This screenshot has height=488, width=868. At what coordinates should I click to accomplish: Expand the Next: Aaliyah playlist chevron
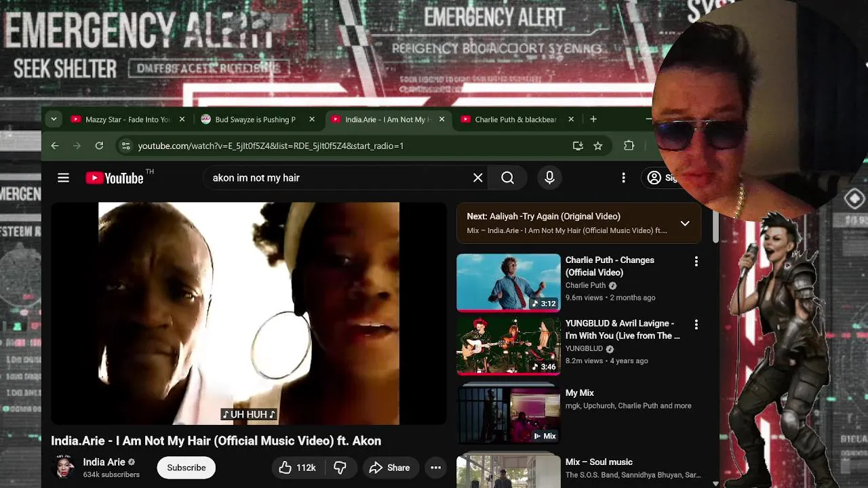[685, 223]
